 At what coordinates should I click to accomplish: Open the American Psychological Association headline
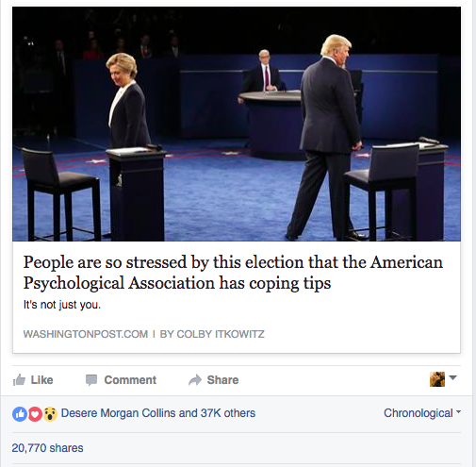pos(233,273)
